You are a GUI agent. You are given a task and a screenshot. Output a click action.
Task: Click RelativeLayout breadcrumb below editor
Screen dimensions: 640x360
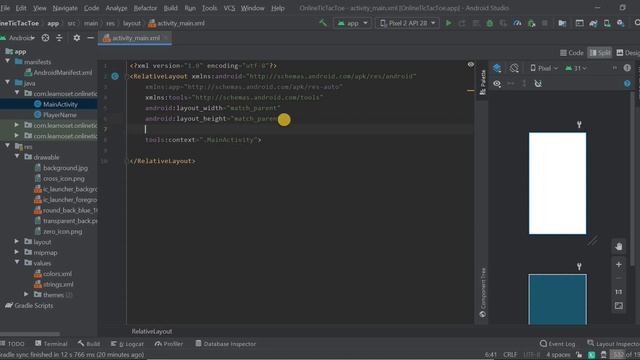tap(152, 331)
